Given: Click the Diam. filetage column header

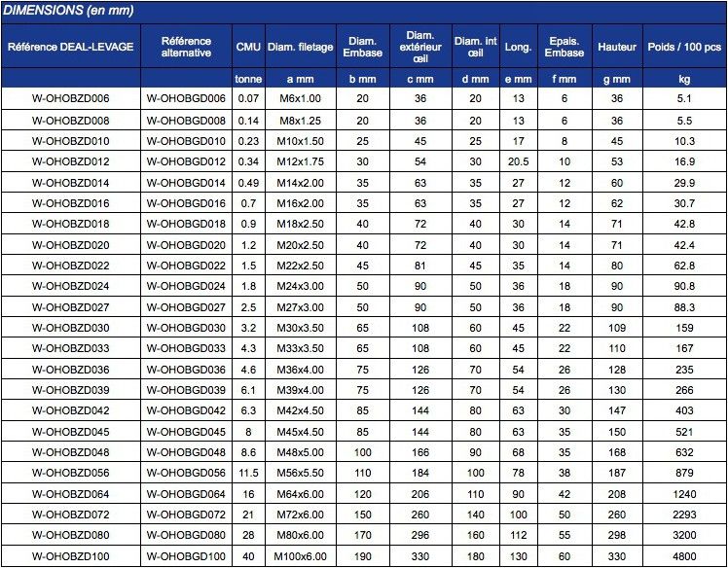Looking at the screenshot, I should coord(301,47).
